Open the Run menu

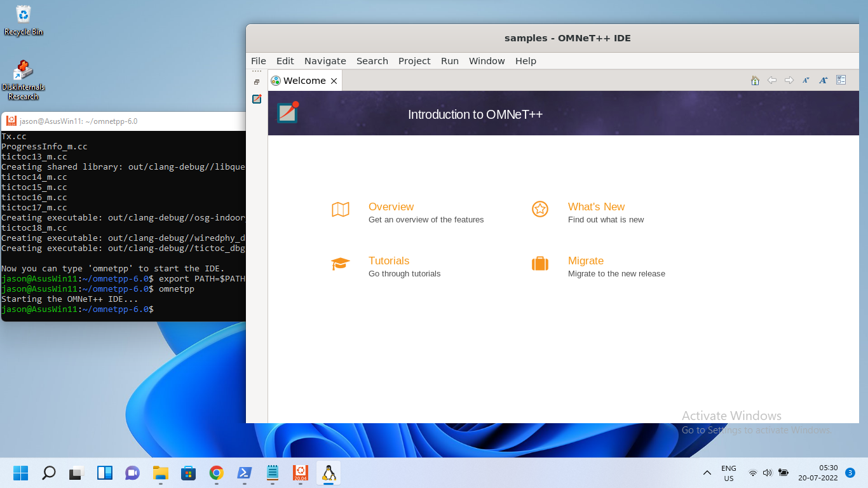[x=450, y=61]
